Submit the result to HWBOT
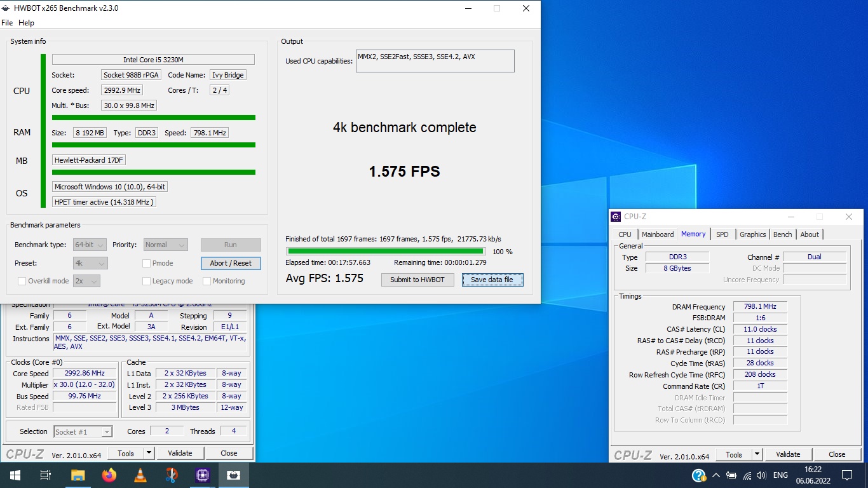Image resolution: width=868 pixels, height=488 pixels. (417, 280)
